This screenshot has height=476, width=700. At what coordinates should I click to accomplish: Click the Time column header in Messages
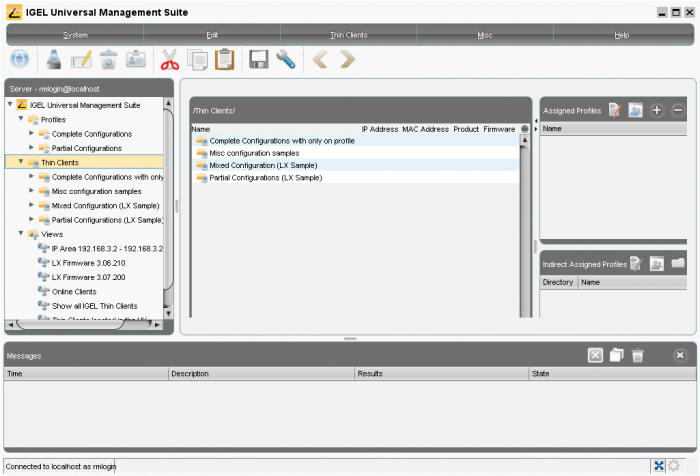pos(86,374)
